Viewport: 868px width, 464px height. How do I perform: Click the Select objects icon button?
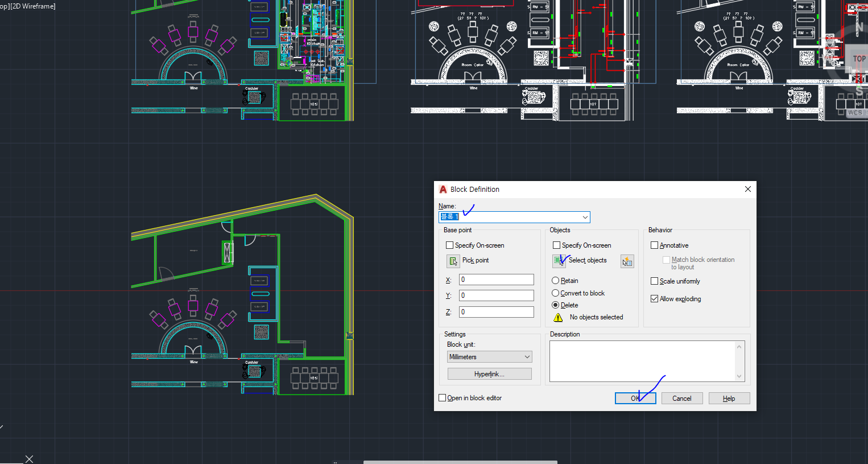click(559, 261)
